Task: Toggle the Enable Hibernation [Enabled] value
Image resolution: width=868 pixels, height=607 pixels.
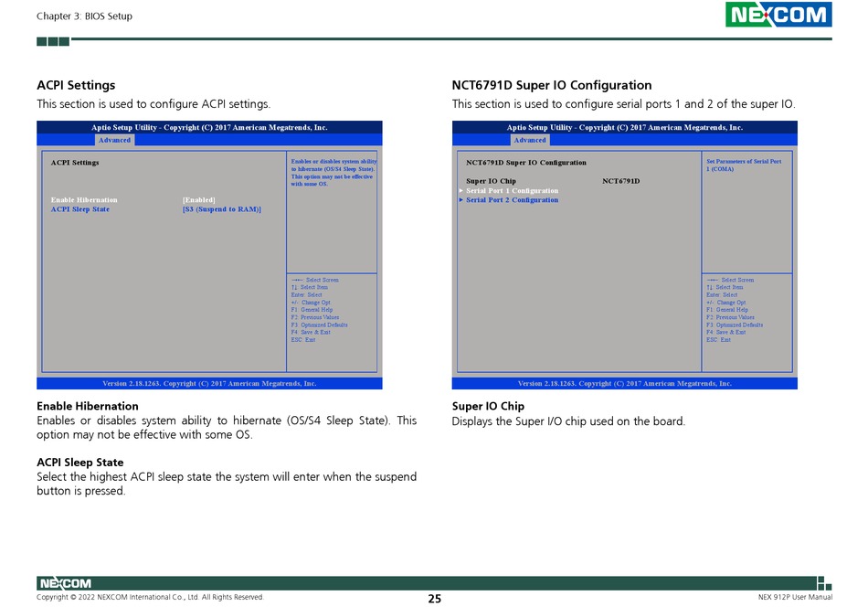Action: click(199, 200)
